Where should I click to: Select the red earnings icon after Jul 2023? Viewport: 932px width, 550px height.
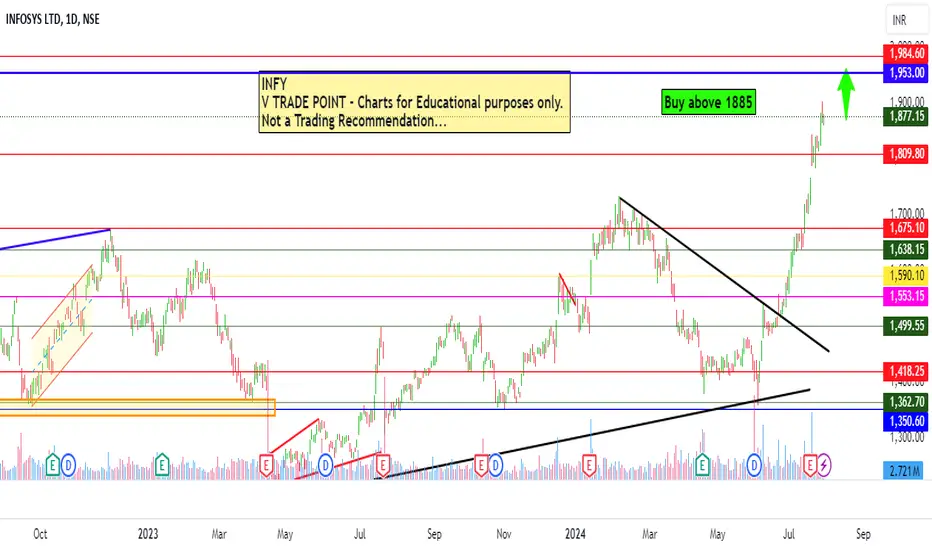pyautogui.click(x=383, y=465)
